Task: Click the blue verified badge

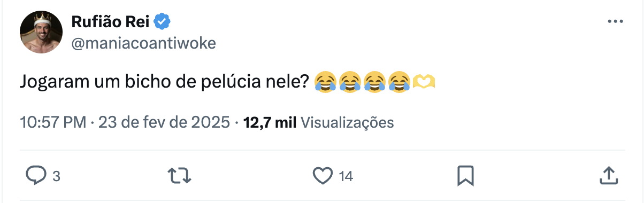Action: pos(163,22)
